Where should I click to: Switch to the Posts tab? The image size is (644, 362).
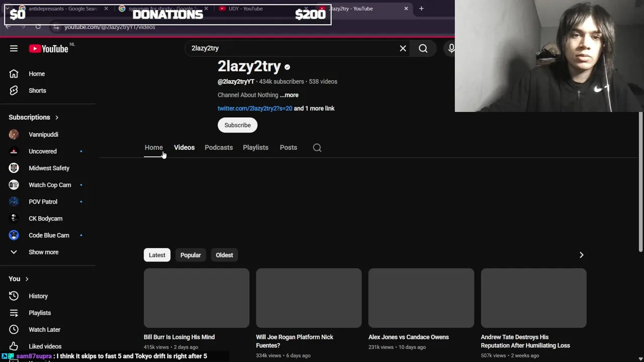pyautogui.click(x=288, y=148)
